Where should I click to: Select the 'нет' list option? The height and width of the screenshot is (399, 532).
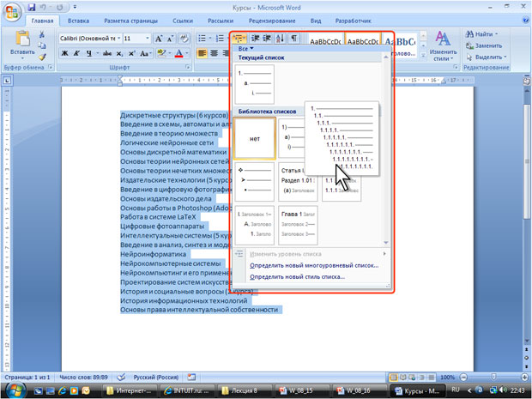pyautogui.click(x=255, y=138)
